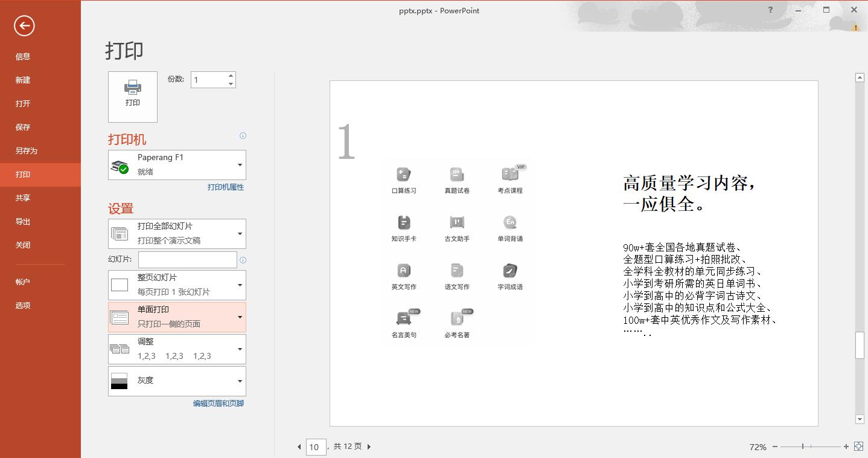Image resolution: width=868 pixels, height=458 pixels.
Task: Click the 编辑页眉和页脚 link
Action: (218, 404)
